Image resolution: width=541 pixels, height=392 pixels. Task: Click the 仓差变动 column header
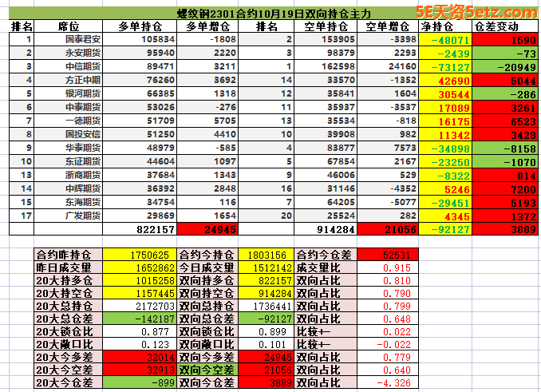coord(505,26)
